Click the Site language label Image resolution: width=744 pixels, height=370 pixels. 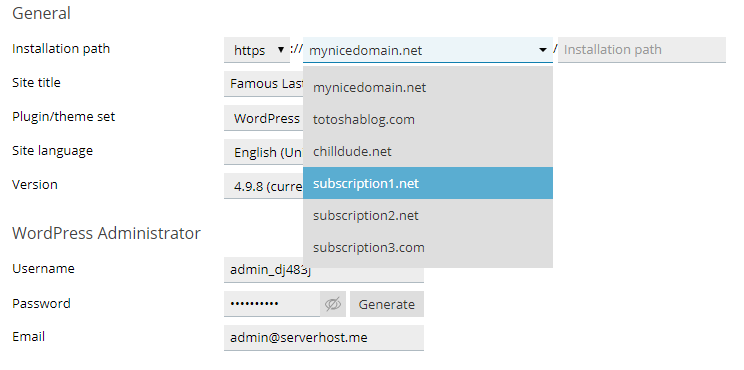click(52, 151)
